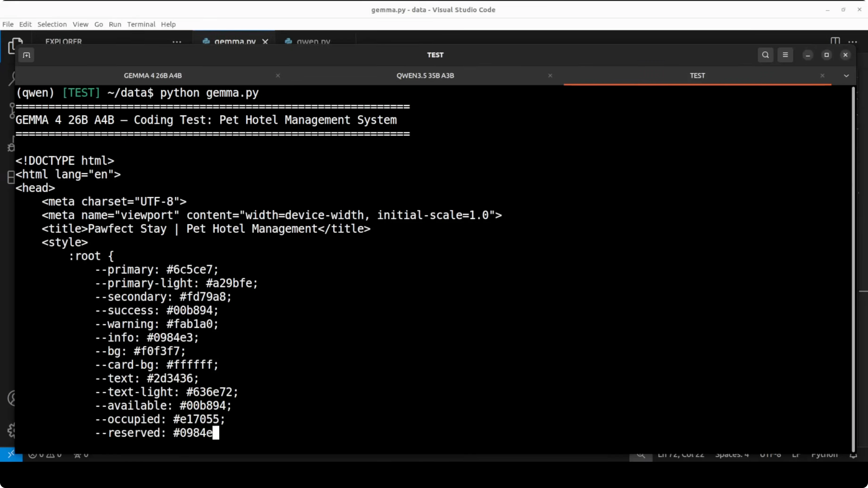Screen dimensions: 868x488
Task: Expand the terminal tabs dropdown chevron
Action: coord(846,76)
